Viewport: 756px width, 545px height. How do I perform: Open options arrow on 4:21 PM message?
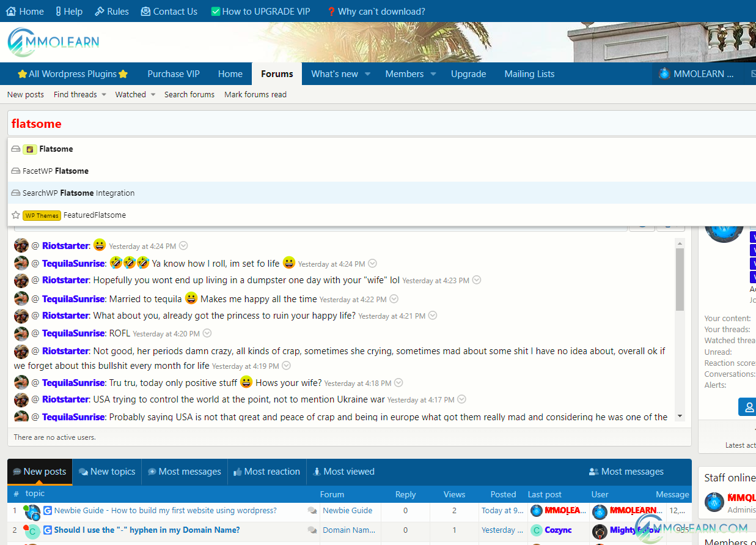[x=433, y=316]
